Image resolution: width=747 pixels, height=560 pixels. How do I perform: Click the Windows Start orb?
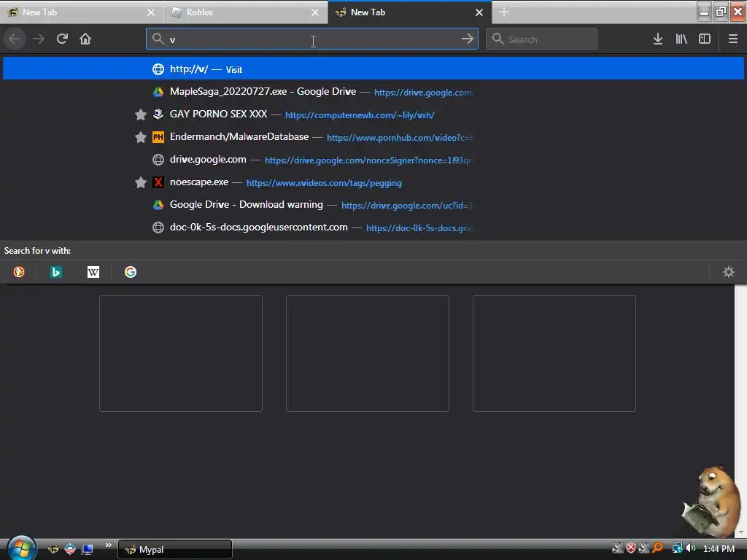click(x=21, y=548)
